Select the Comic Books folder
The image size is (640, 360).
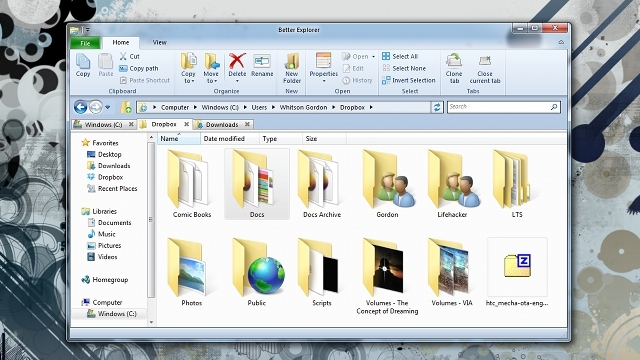pos(191,184)
